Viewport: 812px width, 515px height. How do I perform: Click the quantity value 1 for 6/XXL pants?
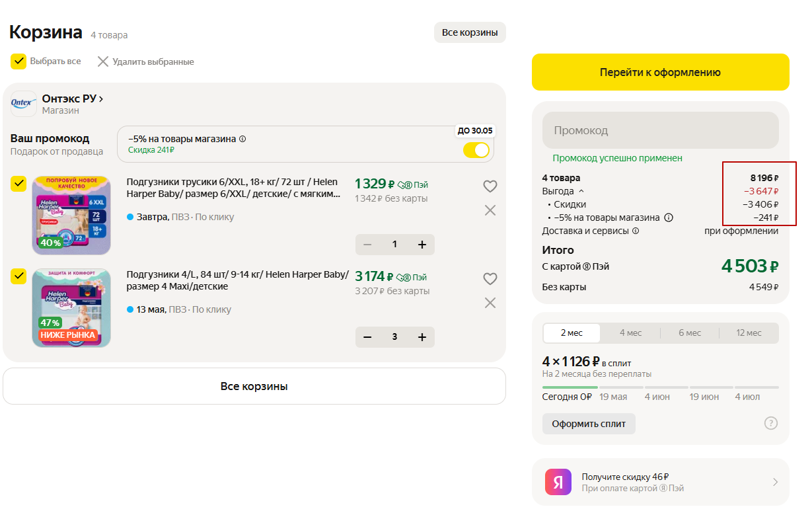394,245
